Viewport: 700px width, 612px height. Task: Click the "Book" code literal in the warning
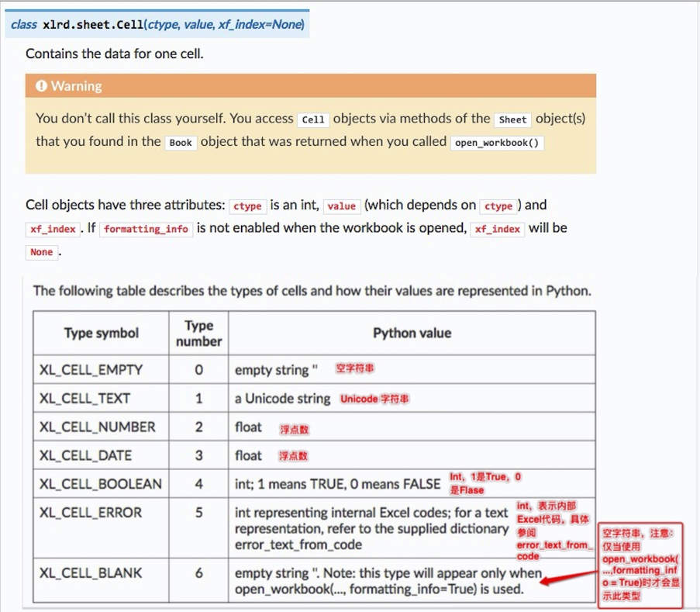(x=181, y=143)
